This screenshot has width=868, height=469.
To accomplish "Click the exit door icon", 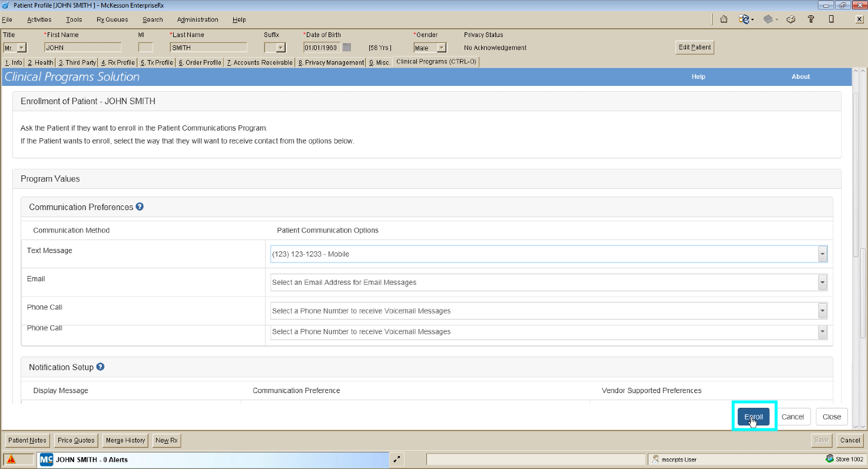I will pyautogui.click(x=831, y=19).
